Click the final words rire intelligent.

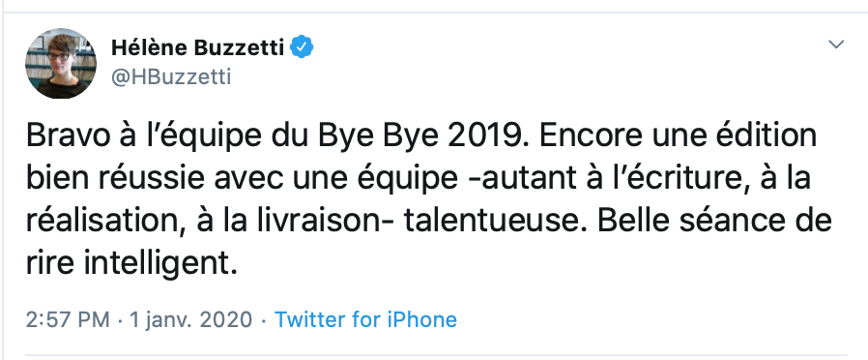[130, 265]
